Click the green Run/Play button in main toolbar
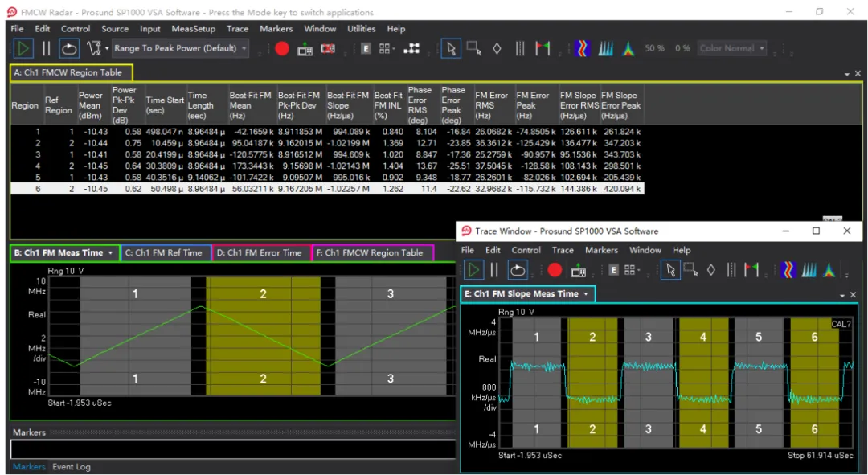The width and height of the screenshot is (868, 475). pos(23,49)
